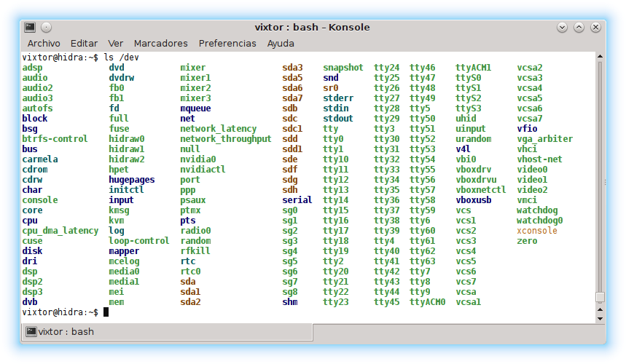The height and width of the screenshot is (364, 626).
Task: Open the Preferencias menu
Action: click(x=227, y=44)
